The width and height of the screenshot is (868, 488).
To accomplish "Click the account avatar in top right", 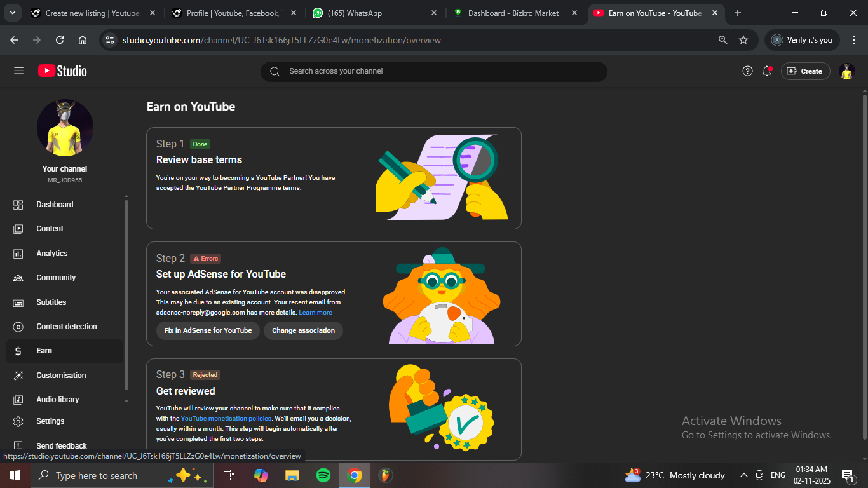I will click(x=846, y=71).
